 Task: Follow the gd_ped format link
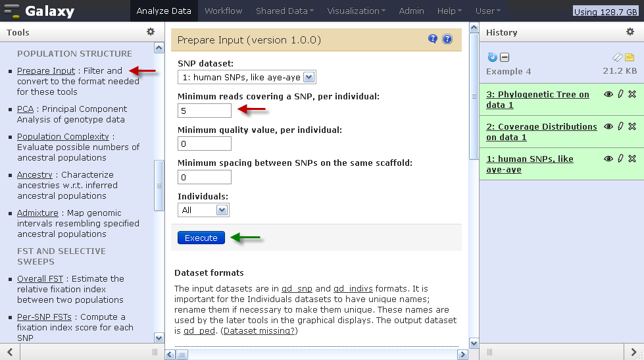pyautogui.click(x=199, y=331)
